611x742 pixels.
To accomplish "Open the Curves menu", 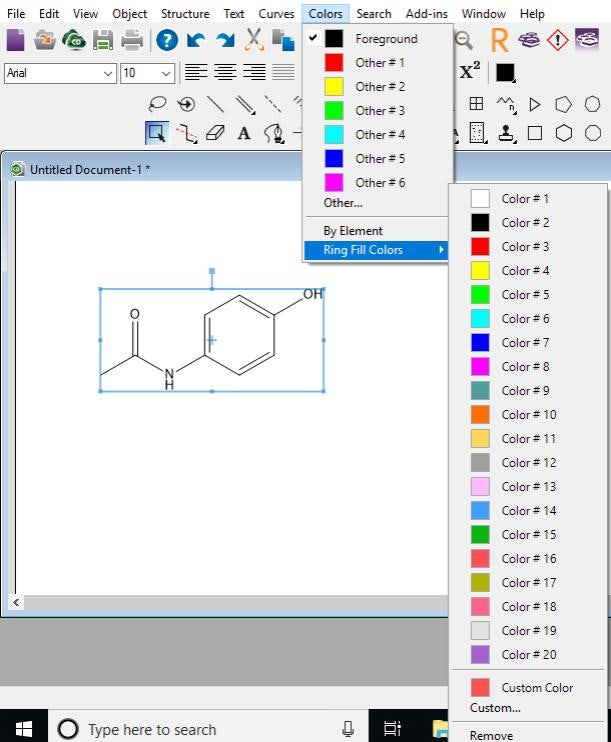I will 276,14.
